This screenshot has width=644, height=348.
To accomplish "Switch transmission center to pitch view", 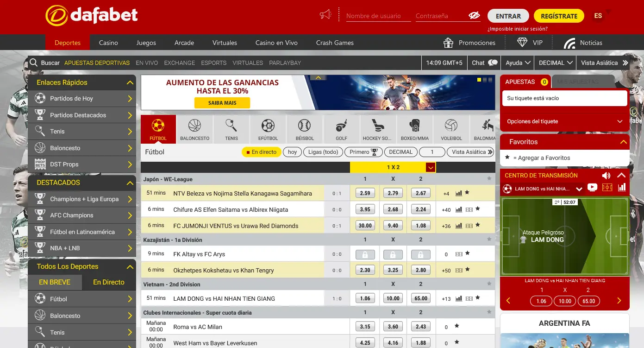I will (x=607, y=188).
